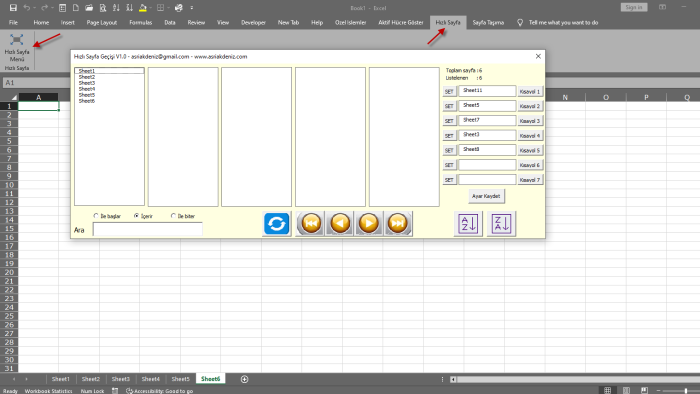This screenshot has width=700, height=394.
Task: Refresh the sheet list with blue button
Action: tap(276, 223)
